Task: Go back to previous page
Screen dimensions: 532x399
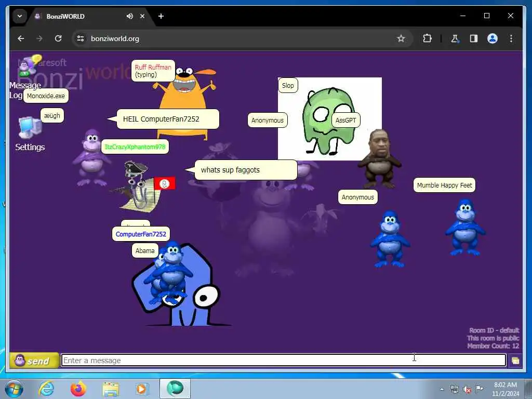Action: point(21,38)
